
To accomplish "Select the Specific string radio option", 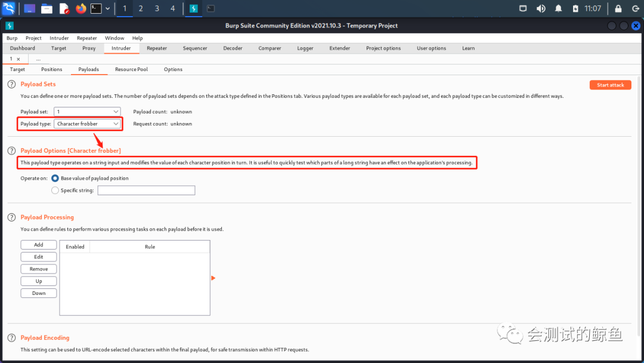I will [55, 190].
